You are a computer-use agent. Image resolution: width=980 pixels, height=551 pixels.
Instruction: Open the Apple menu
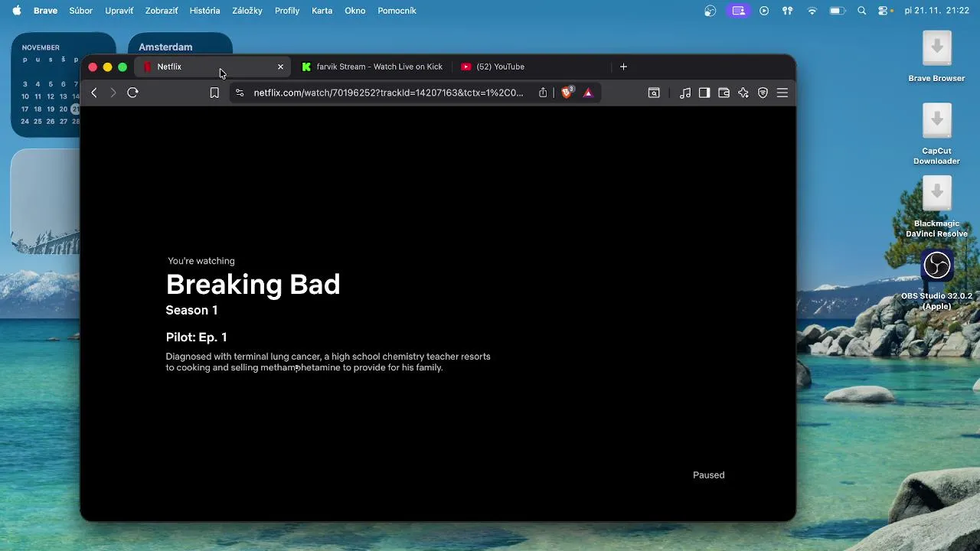[16, 11]
